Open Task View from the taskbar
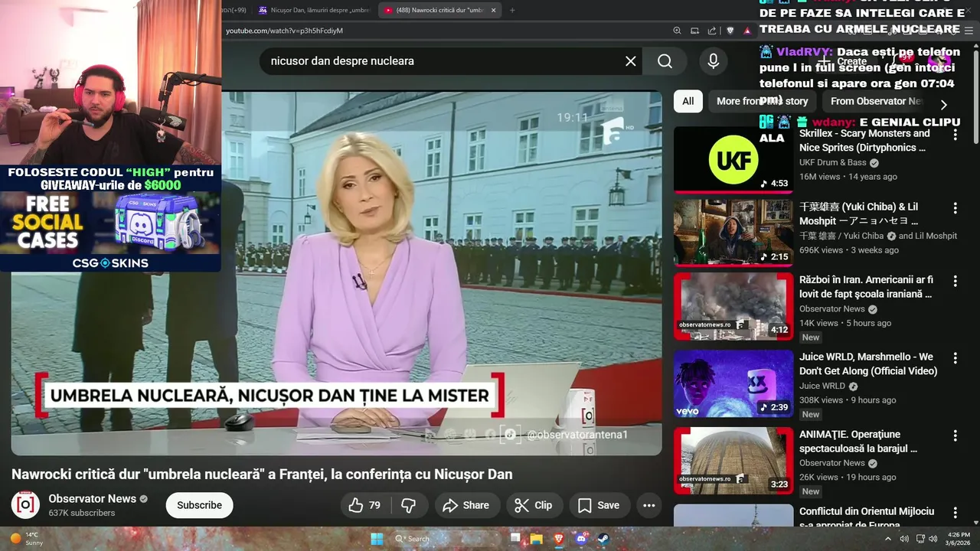Viewport: 980px width, 551px height. pos(515,539)
